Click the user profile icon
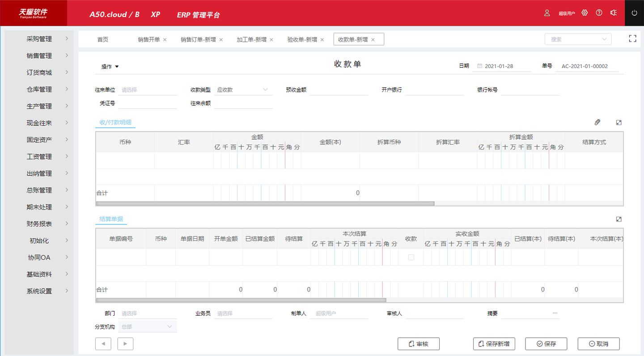644x356 pixels. tap(547, 13)
